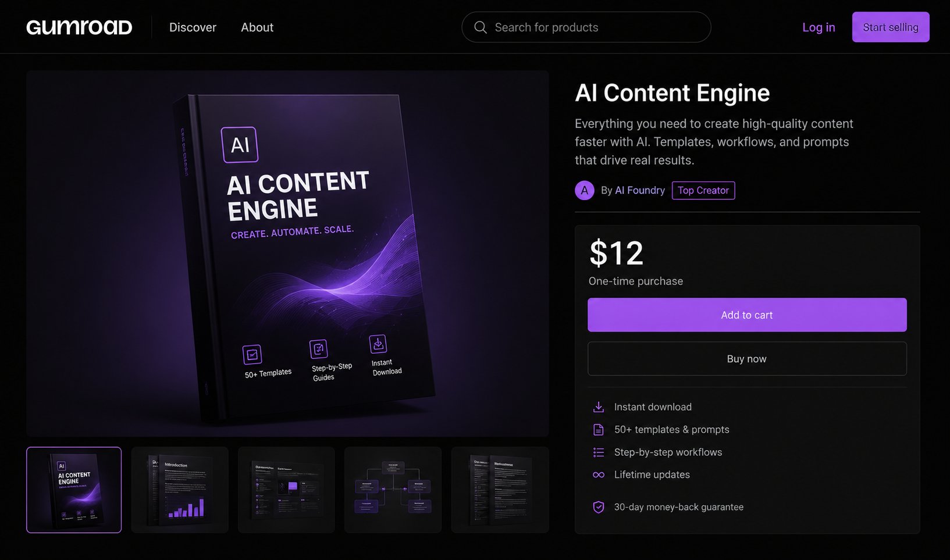Click the step-by-step workflows list icon
The width and height of the screenshot is (950, 560).
[598, 452]
